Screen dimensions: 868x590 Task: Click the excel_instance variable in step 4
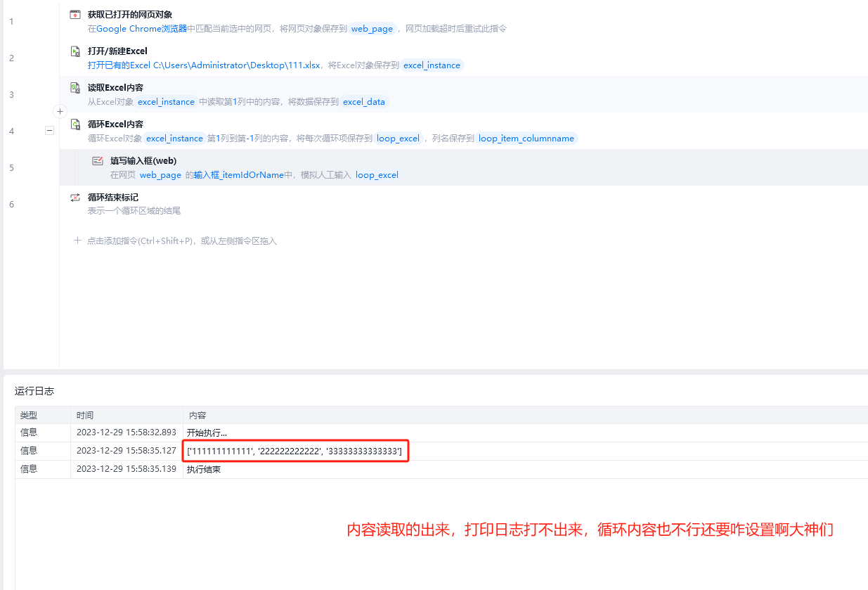175,139
